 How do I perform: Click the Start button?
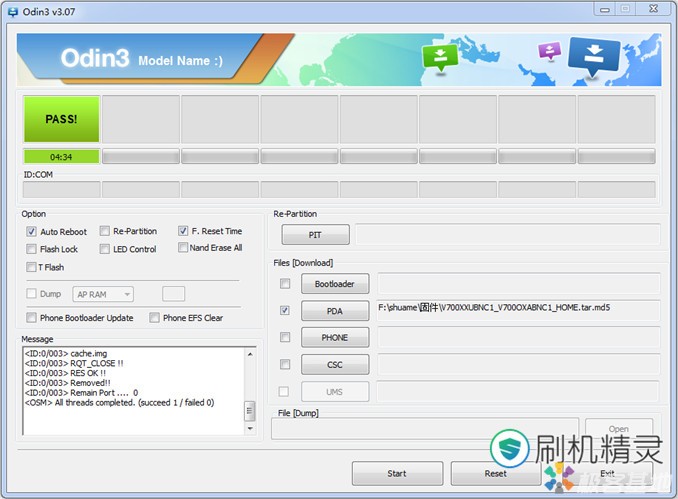point(397,473)
